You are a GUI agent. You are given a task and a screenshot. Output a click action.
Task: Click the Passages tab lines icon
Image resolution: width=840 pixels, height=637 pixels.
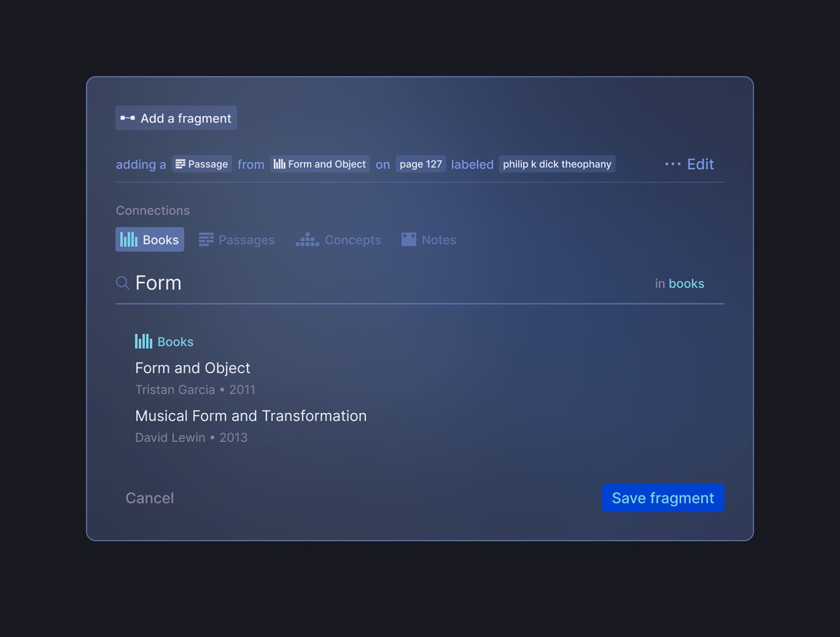click(206, 240)
